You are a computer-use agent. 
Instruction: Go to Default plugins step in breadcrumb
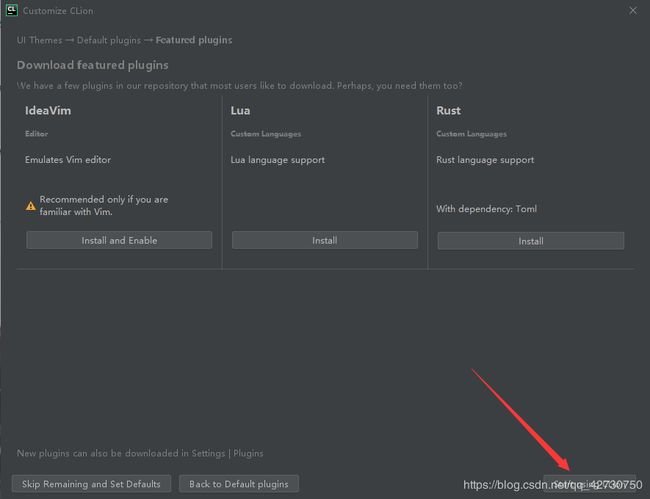point(109,40)
